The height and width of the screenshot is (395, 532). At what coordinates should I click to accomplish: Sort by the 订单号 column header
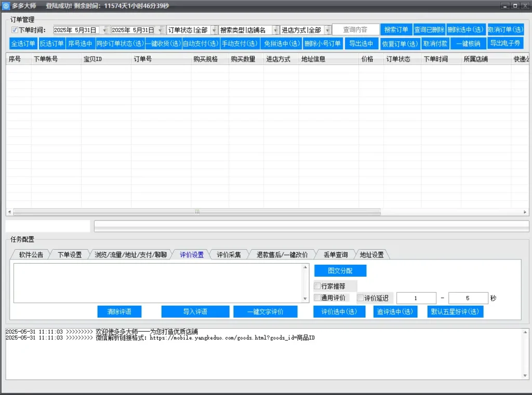tap(161, 59)
